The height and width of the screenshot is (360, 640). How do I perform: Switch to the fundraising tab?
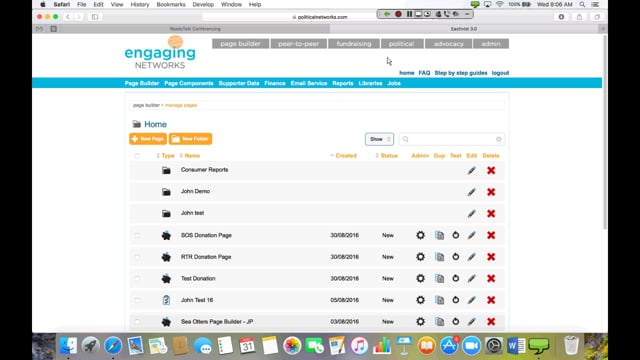coord(354,44)
